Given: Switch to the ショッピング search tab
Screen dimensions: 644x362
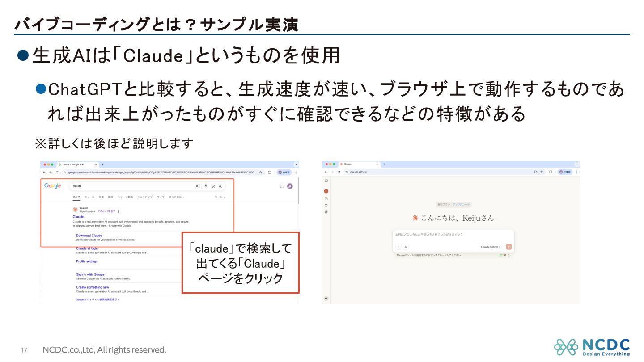Looking at the screenshot, I should pyautogui.click(x=144, y=197).
